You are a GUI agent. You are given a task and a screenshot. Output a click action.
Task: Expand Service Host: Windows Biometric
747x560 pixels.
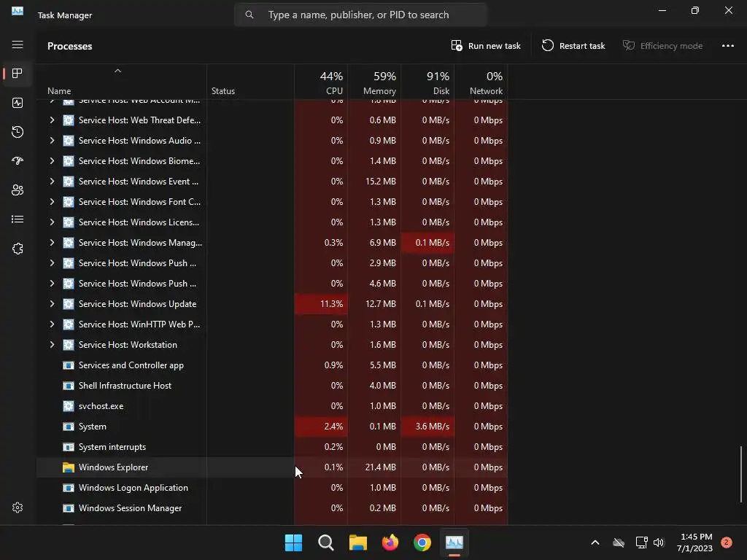point(52,161)
